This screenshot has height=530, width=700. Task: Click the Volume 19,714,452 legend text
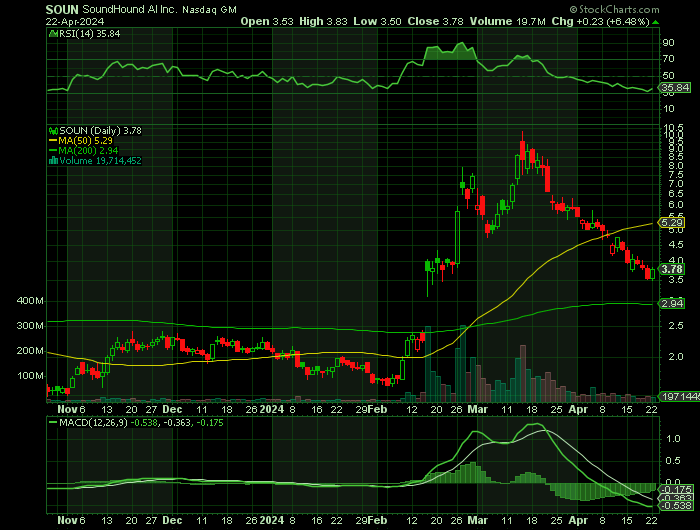click(100, 161)
